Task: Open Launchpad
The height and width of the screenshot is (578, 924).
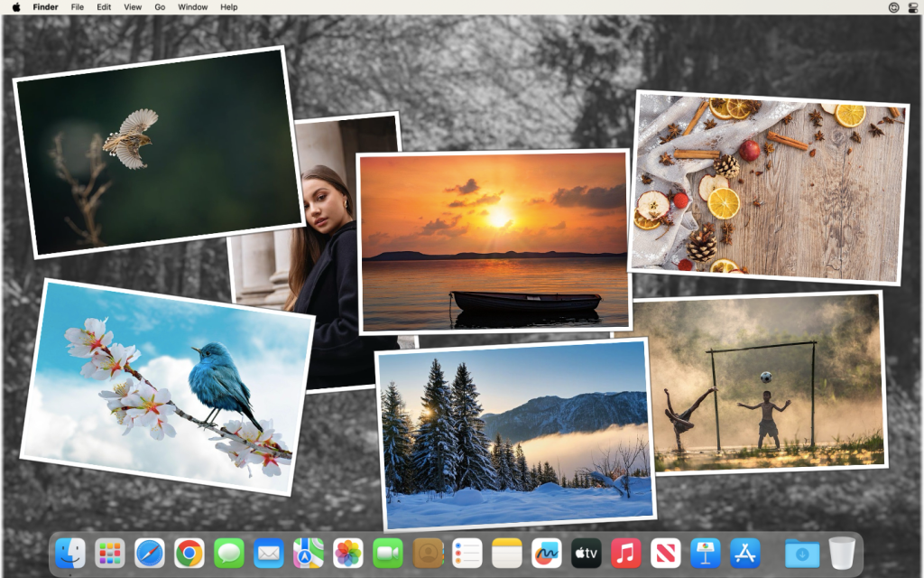Action: tap(110, 554)
